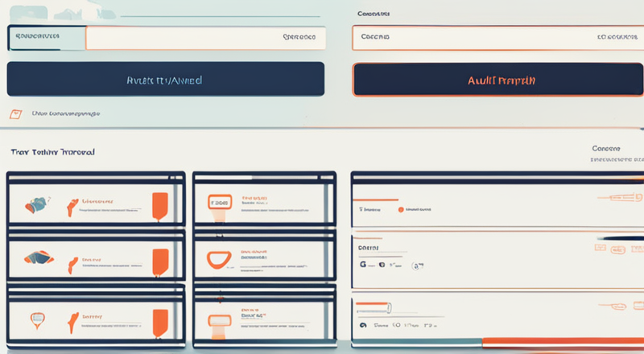Open the text link beside the orange envelope icon
This screenshot has height=354, width=644.
click(x=66, y=113)
